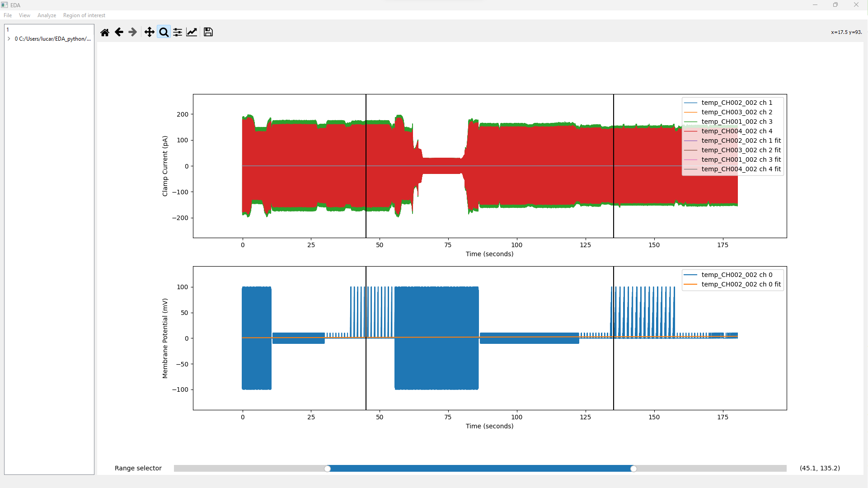Screen dimensions: 868x488
Task: Go forward to next view arrow
Action: pyautogui.click(x=132, y=32)
